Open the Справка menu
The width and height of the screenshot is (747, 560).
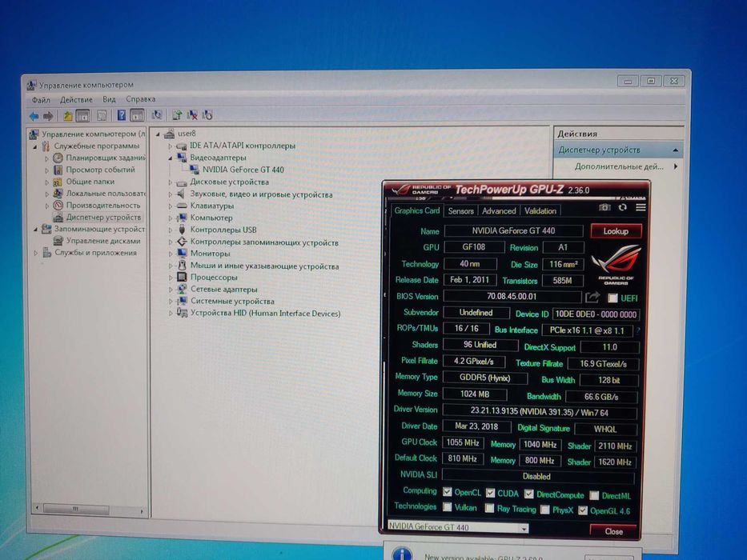coord(141,98)
